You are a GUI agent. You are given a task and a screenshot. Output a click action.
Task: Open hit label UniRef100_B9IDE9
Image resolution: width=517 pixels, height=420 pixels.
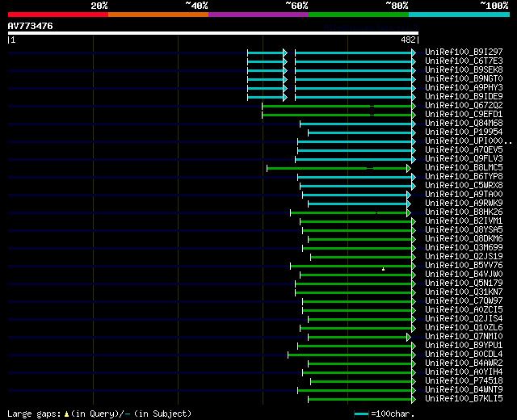coord(464,97)
